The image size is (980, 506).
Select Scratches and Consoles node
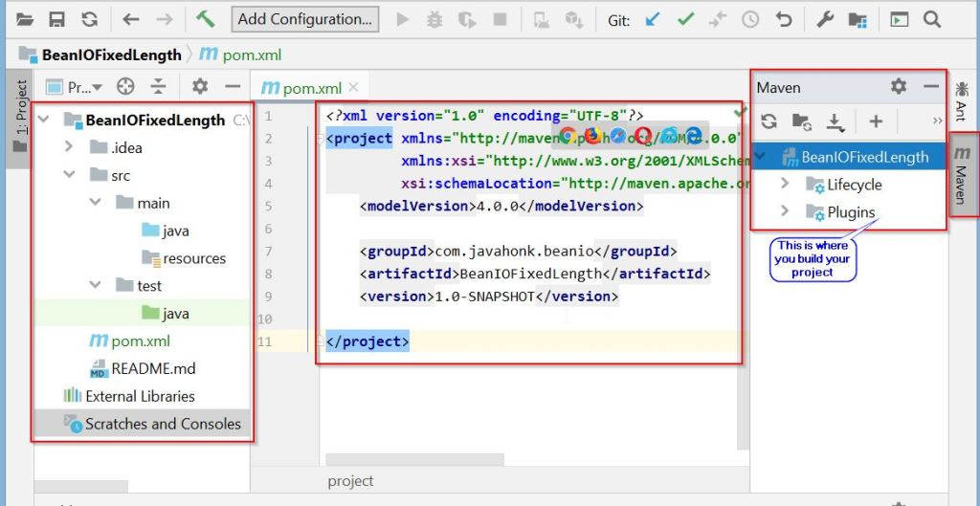(152, 424)
